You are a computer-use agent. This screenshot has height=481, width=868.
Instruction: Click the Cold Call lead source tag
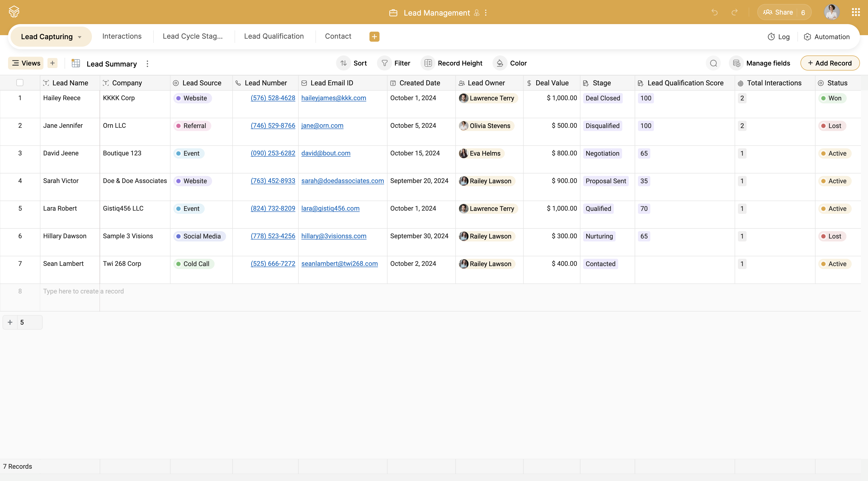pyautogui.click(x=194, y=264)
